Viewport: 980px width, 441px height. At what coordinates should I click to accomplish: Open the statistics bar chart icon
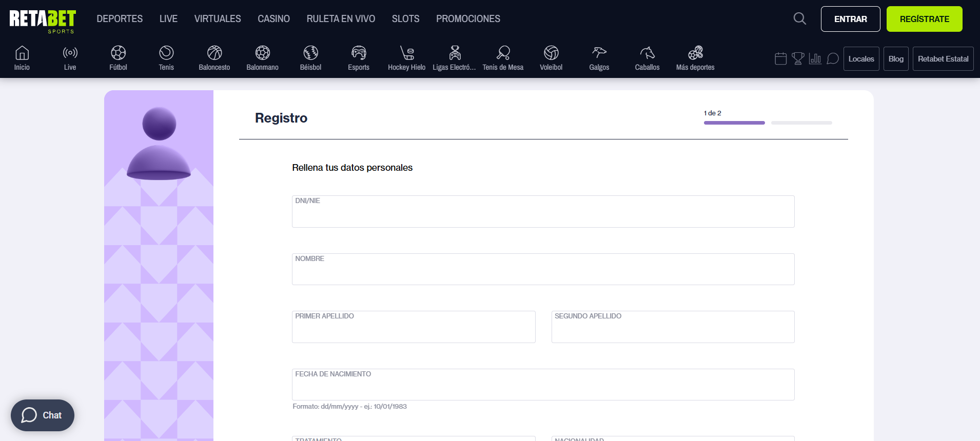click(x=815, y=58)
